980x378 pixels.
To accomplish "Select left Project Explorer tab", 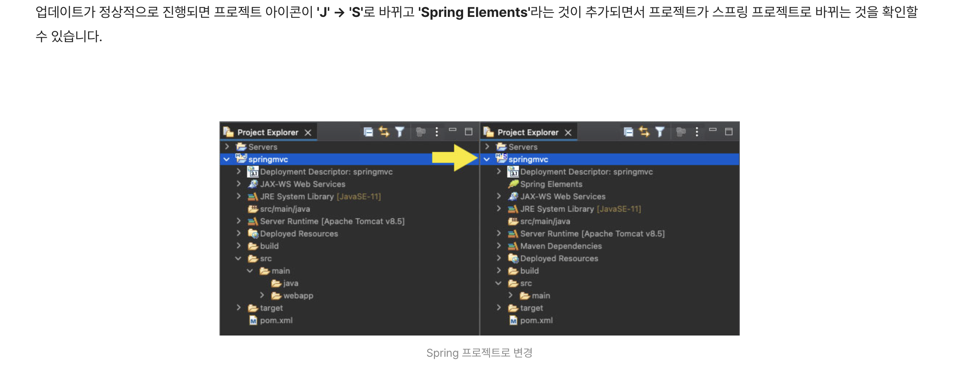I will tap(268, 132).
